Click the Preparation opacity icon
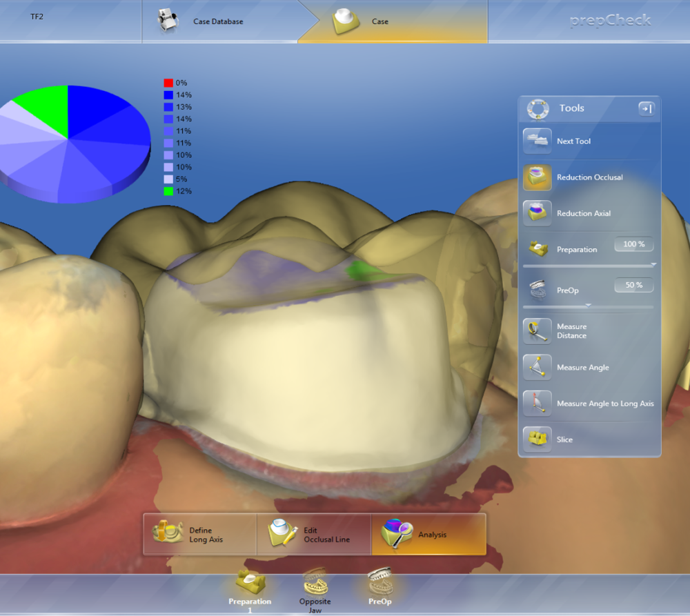690x616 pixels. click(538, 248)
